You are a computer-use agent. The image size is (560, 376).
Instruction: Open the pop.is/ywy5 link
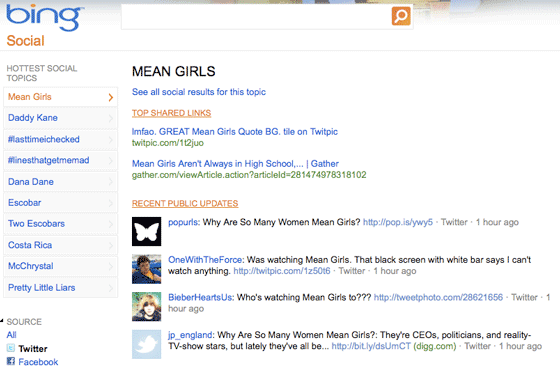(398, 222)
